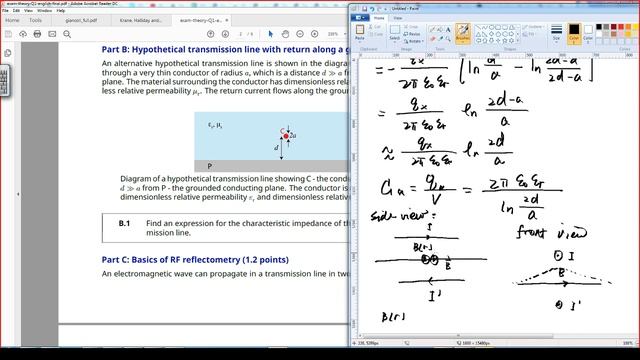
Task: Click the Paste clipboard icon in Paint
Action: [360, 29]
